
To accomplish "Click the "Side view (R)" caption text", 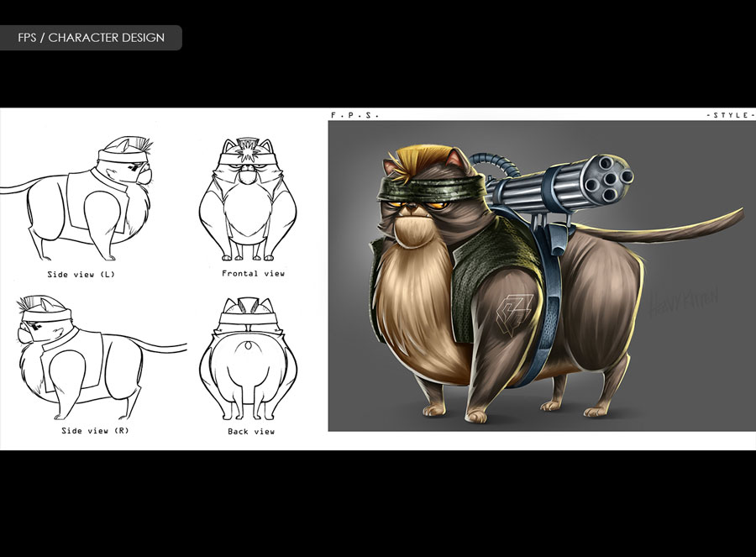I will (92, 431).
